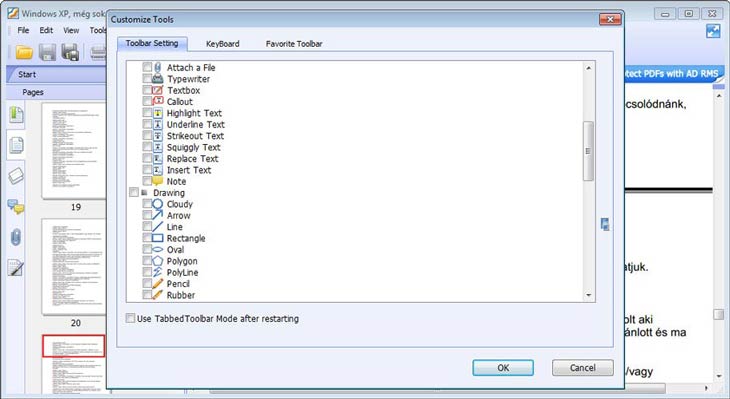730x399 pixels.
Task: Check the Pencil checkbox
Action: pyautogui.click(x=147, y=284)
